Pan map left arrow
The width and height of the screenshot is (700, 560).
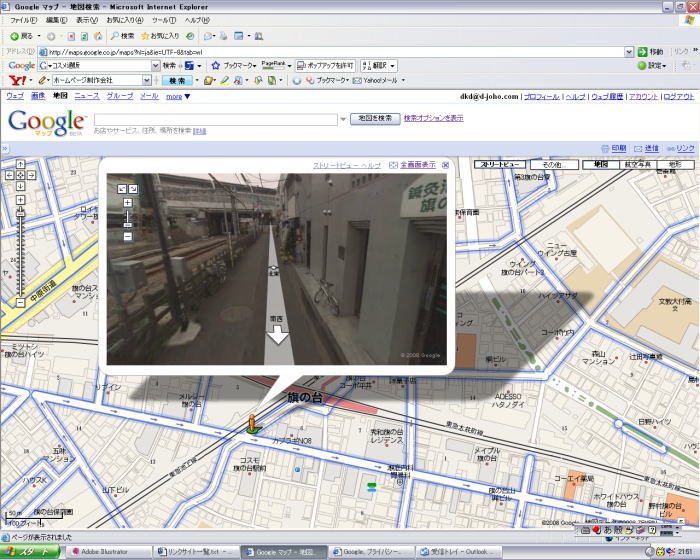tap(9, 175)
